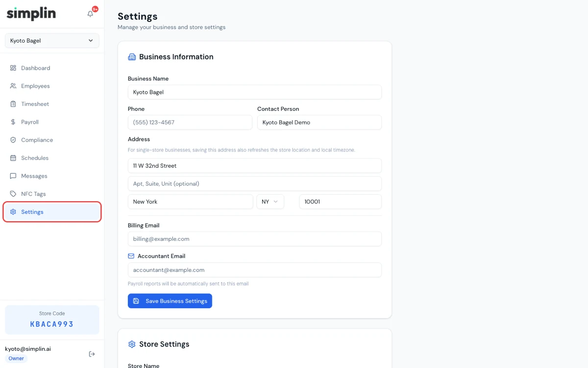Image resolution: width=588 pixels, height=368 pixels.
Task: Click the Compliance shield icon
Action: click(13, 140)
